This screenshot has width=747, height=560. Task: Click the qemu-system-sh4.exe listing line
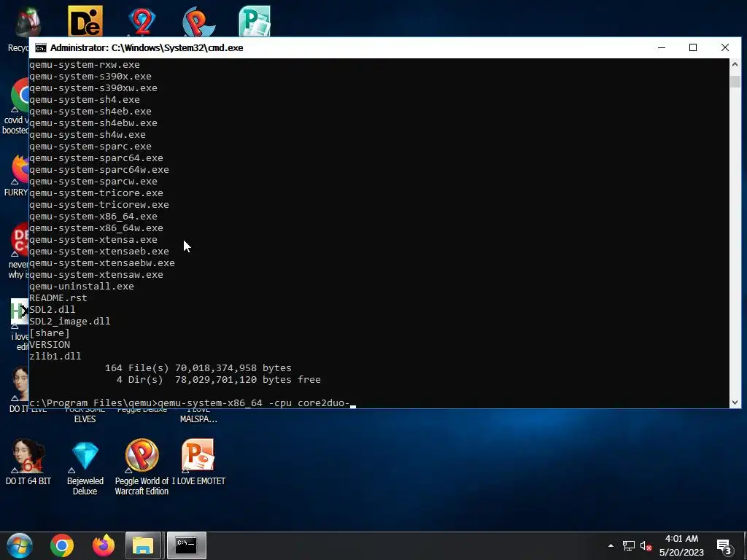coord(85,99)
